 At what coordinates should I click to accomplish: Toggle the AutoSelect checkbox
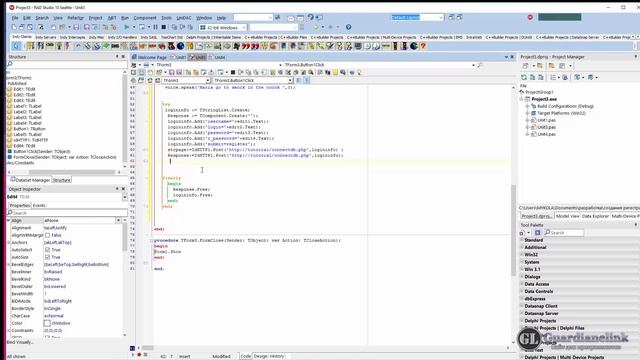[x=47, y=250]
